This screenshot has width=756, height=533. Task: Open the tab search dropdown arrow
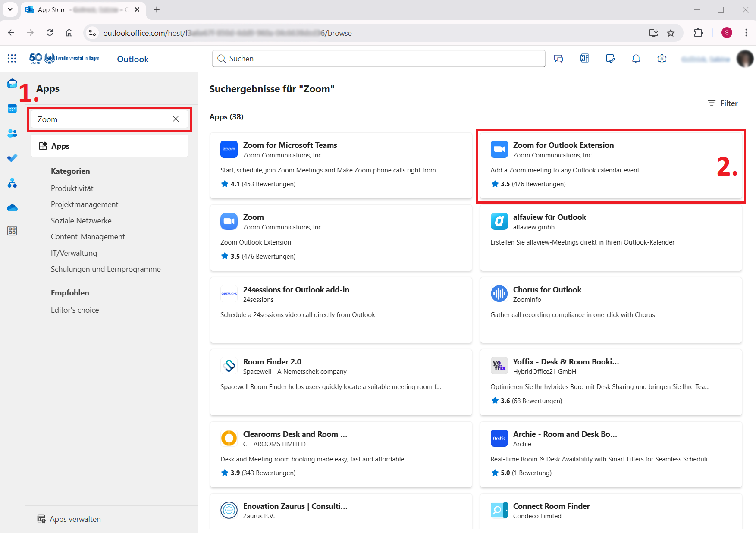pos(10,9)
